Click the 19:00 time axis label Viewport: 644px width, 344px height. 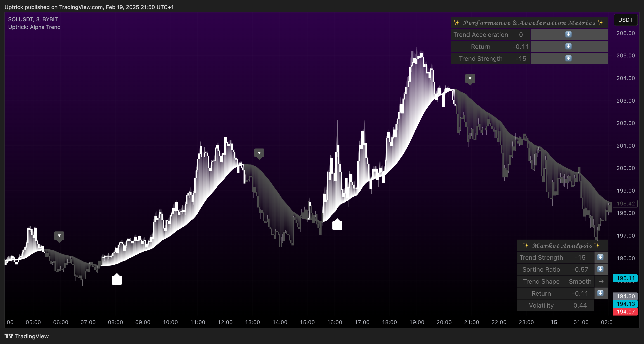coord(417,322)
